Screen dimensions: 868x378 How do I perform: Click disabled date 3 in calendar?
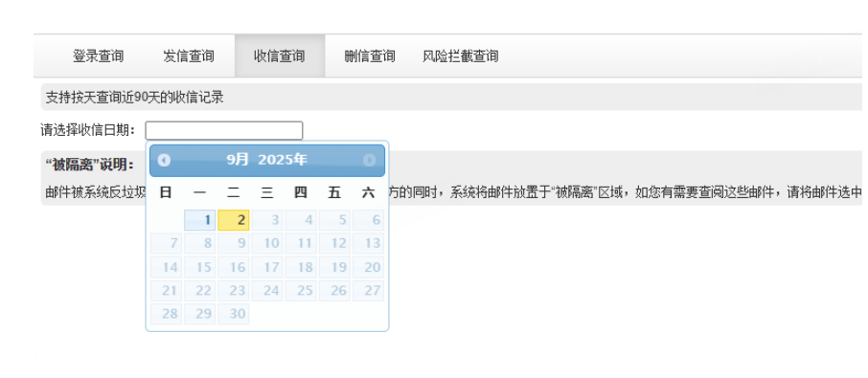coord(267,220)
